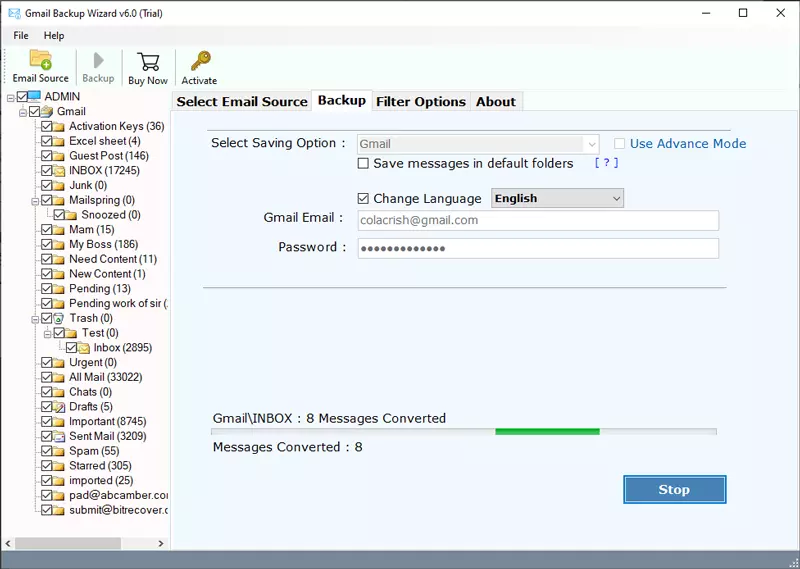
Task: Click the Snoozed folder icon
Action: (71, 215)
